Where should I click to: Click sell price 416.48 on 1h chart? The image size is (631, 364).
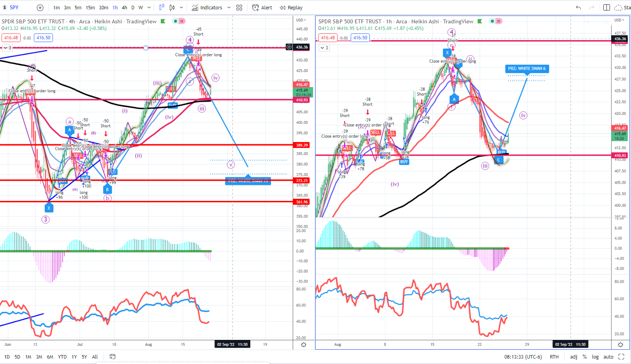point(328,38)
